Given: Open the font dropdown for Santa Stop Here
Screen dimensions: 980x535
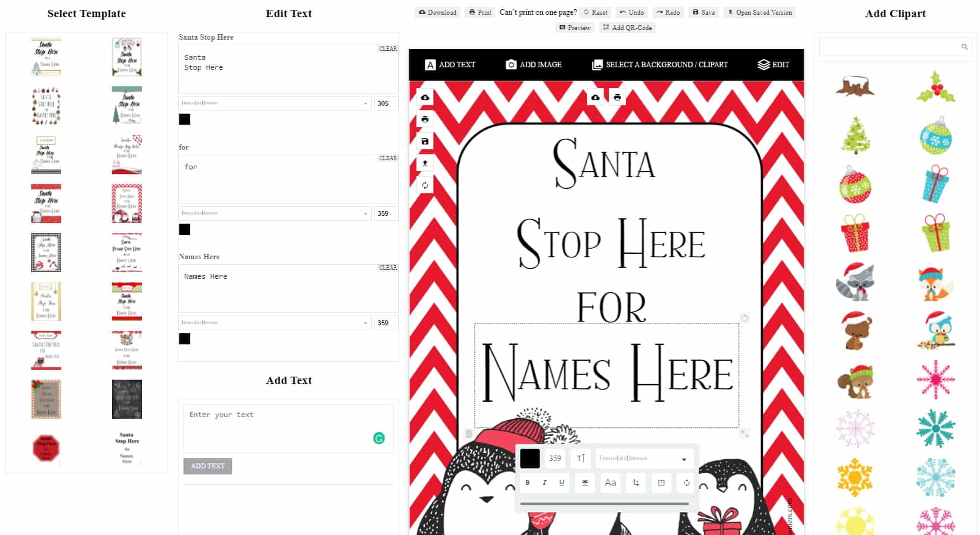Looking at the screenshot, I should pyautogui.click(x=274, y=103).
